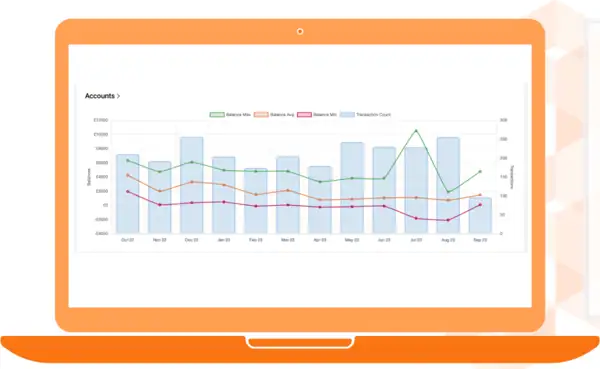Select the Balance Avg point for Oct
The height and width of the screenshot is (369, 600).
[128, 175]
